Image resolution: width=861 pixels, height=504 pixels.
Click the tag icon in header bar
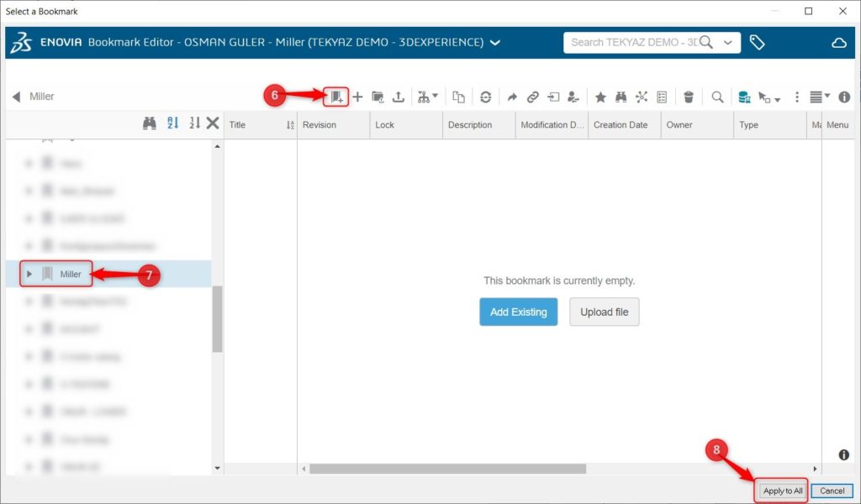pos(758,42)
